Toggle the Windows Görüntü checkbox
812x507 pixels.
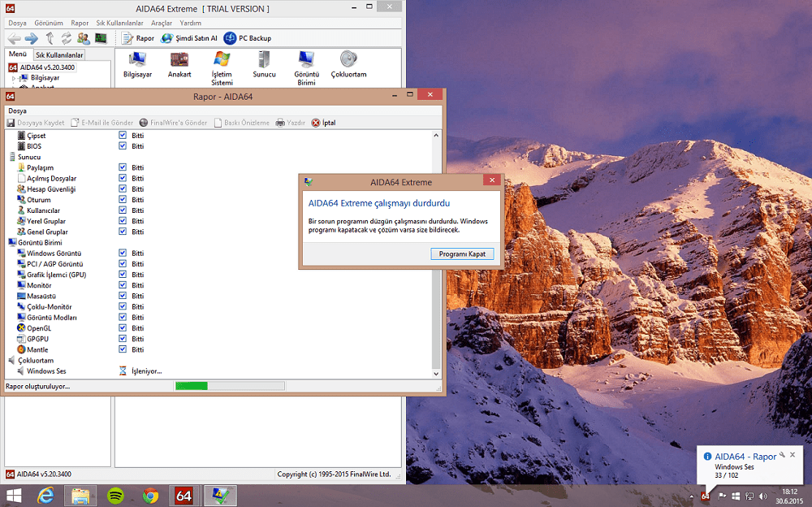tap(123, 253)
